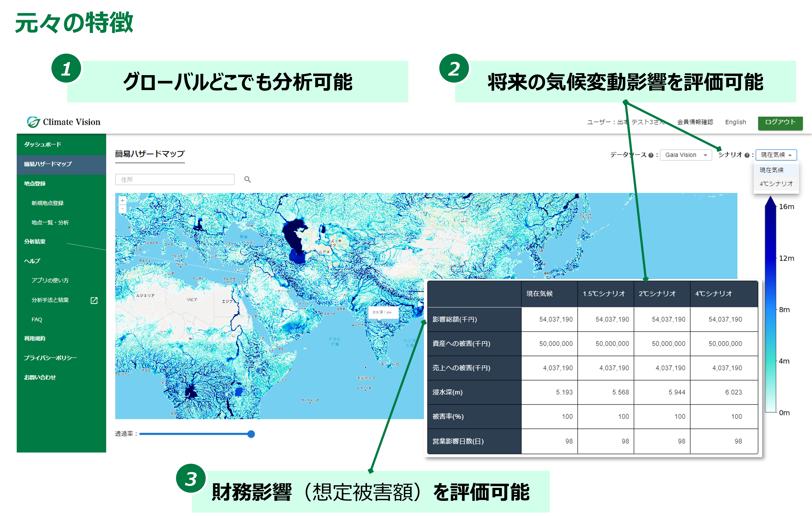
Task: Open ダッシュボード in the sidebar
Action: point(42,144)
